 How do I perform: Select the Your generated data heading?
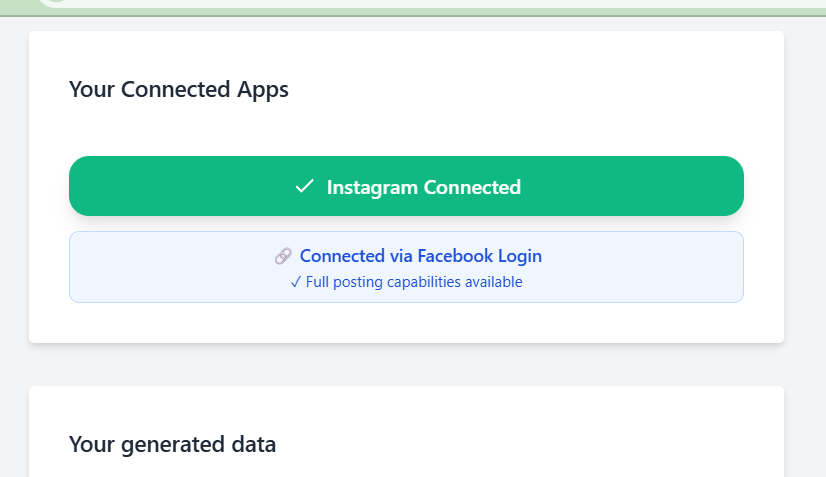(172, 444)
